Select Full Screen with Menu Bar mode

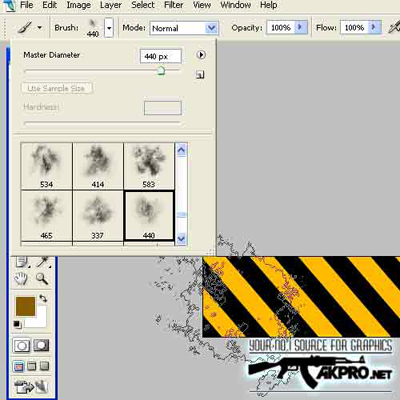click(31, 366)
